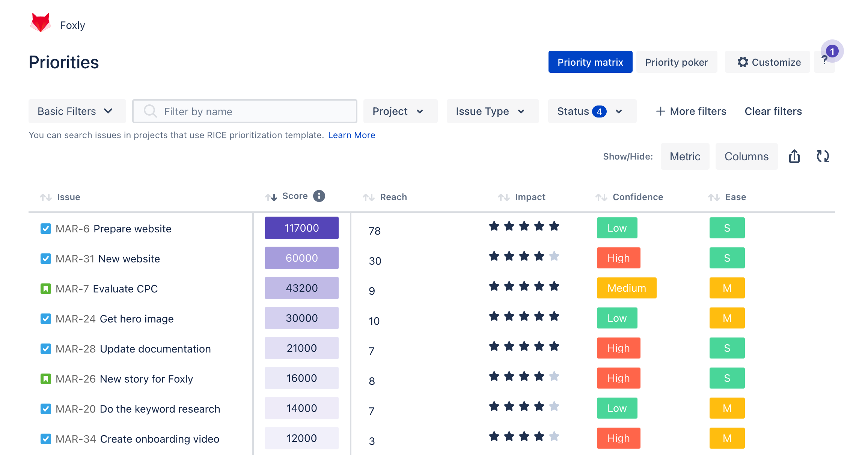This screenshot has height=455, width=868.
Task: Click Clear filters
Action: (x=773, y=111)
